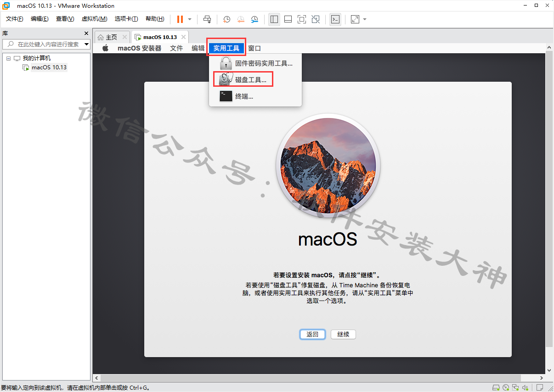Open the 文件(F) menu in VMware

[15, 19]
